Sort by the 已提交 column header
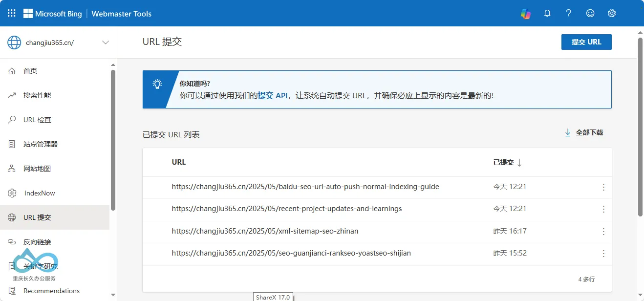The width and height of the screenshot is (644, 301). pyautogui.click(x=504, y=162)
